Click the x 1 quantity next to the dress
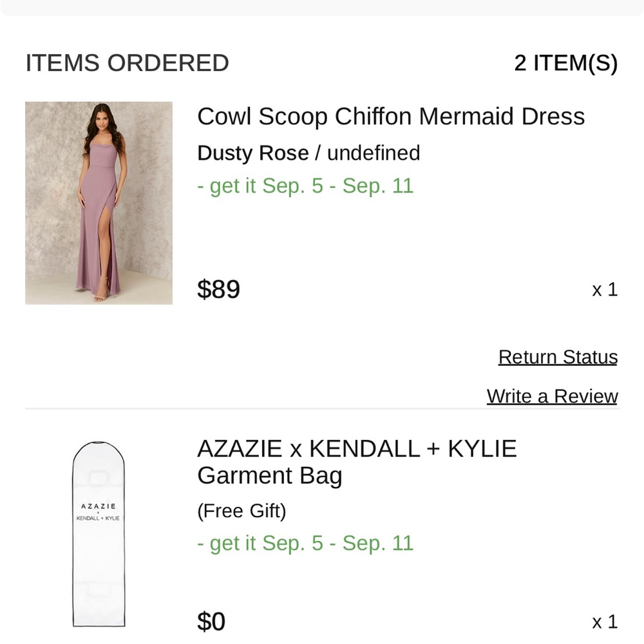Viewport: 644px width, 644px height. [x=604, y=290]
